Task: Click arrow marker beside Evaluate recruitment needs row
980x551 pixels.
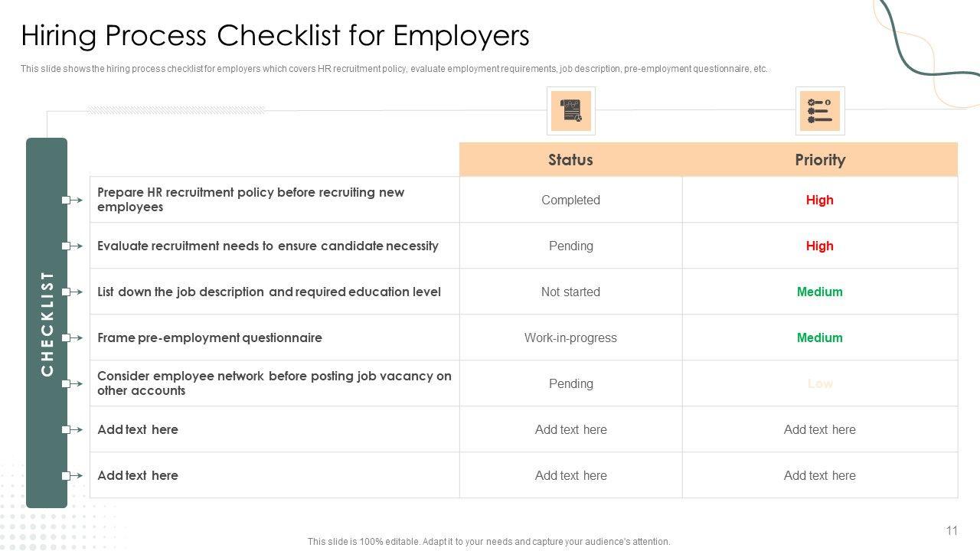Action: click(72, 246)
